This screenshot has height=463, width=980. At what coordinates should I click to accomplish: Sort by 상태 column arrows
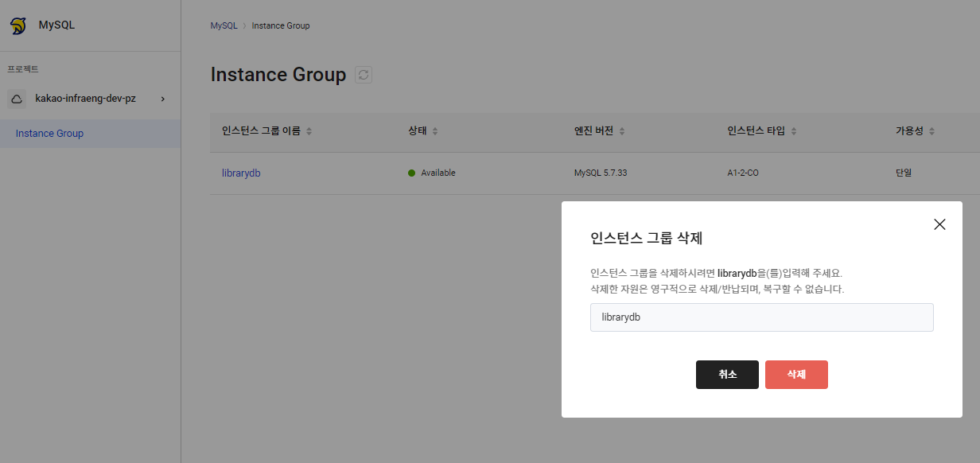tap(435, 131)
